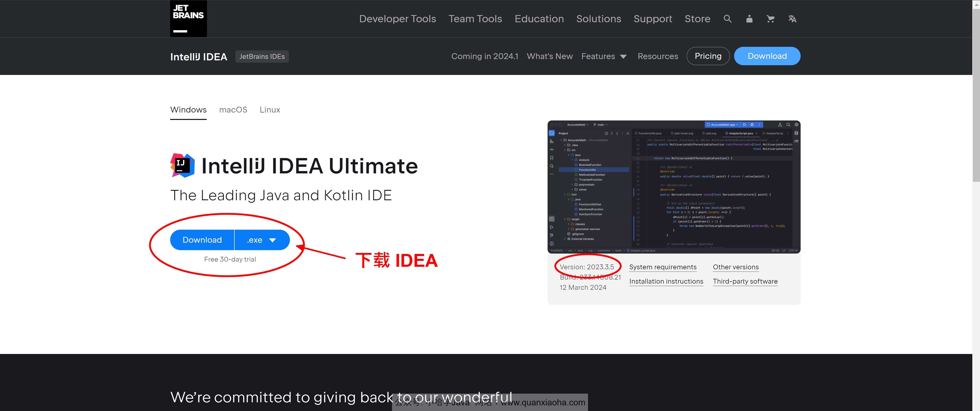Image resolution: width=980 pixels, height=411 pixels.
Task: Click the blue Download button for Ultimate
Action: (202, 240)
